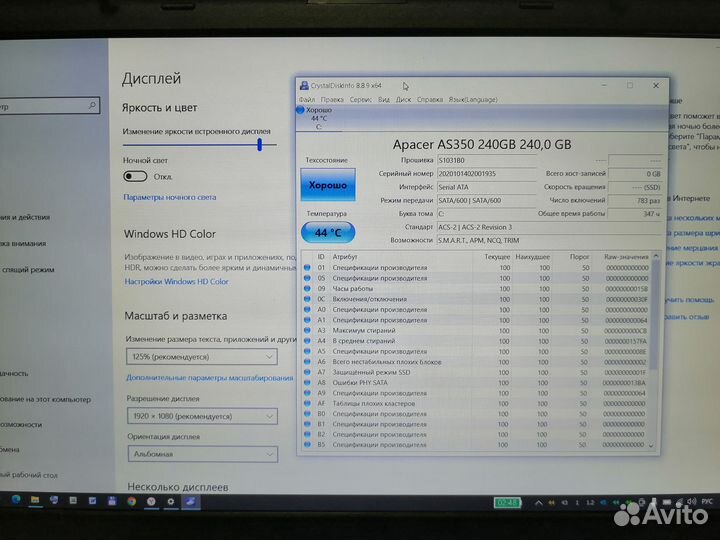Open the Язык(Language) menu

point(473,100)
